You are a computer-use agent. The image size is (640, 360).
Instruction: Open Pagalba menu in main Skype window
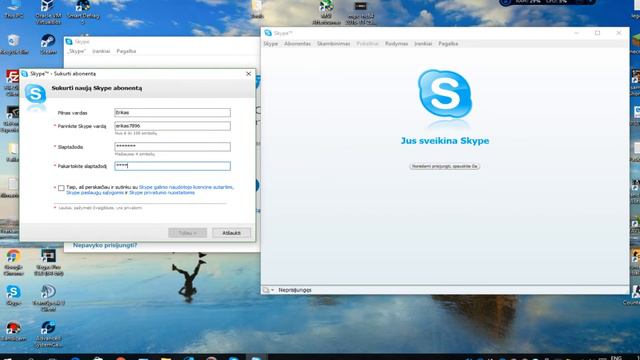tap(448, 43)
